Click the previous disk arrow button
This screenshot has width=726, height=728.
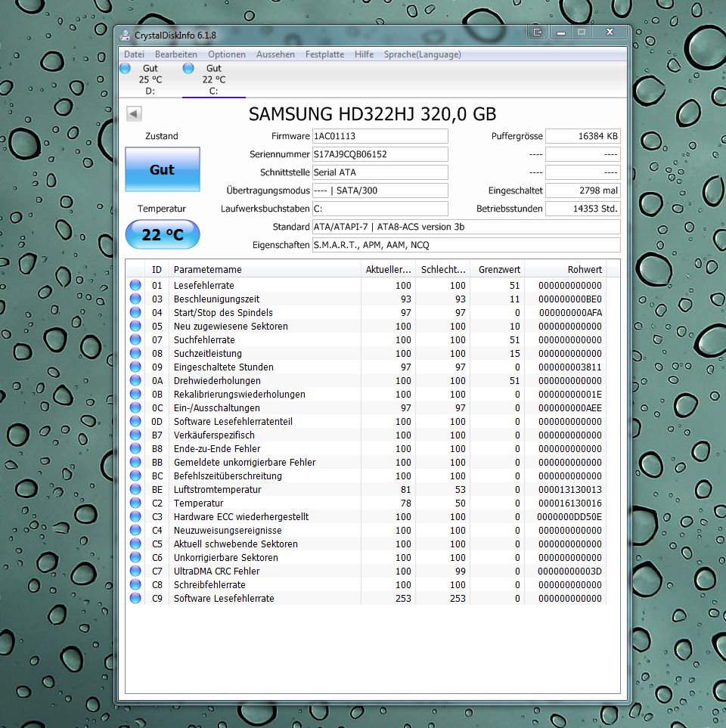point(135,113)
